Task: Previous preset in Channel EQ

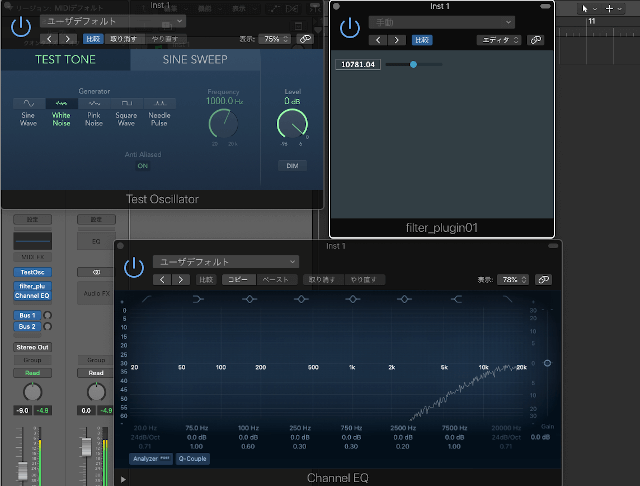Action: click(162, 280)
